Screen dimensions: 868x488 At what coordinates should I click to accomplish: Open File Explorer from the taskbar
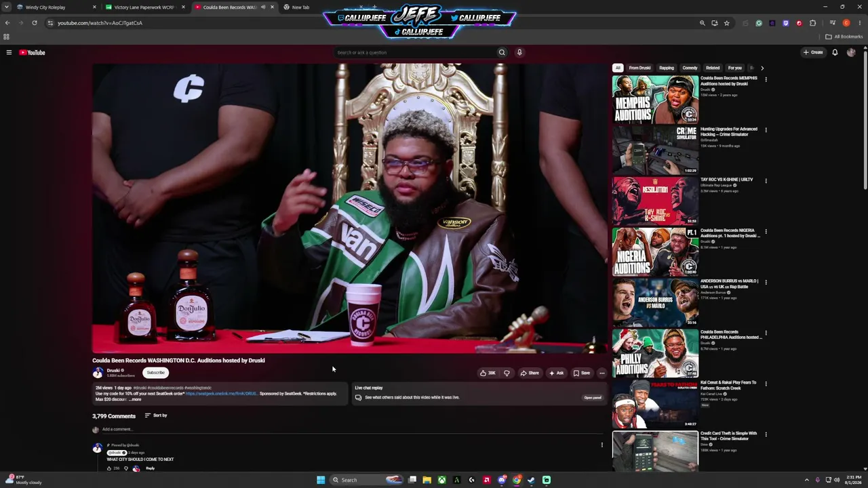[427, 480]
